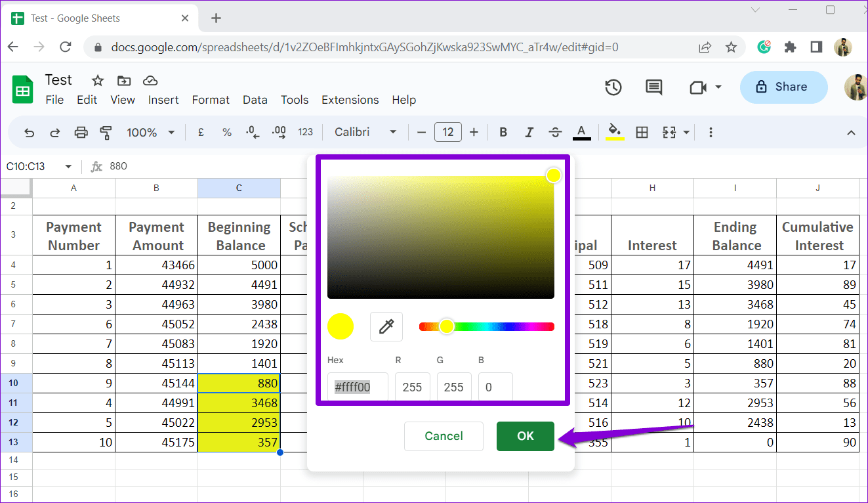Viewport: 868px width, 503px height.
Task: Pick color with the eyedropper tool
Action: coord(386,326)
